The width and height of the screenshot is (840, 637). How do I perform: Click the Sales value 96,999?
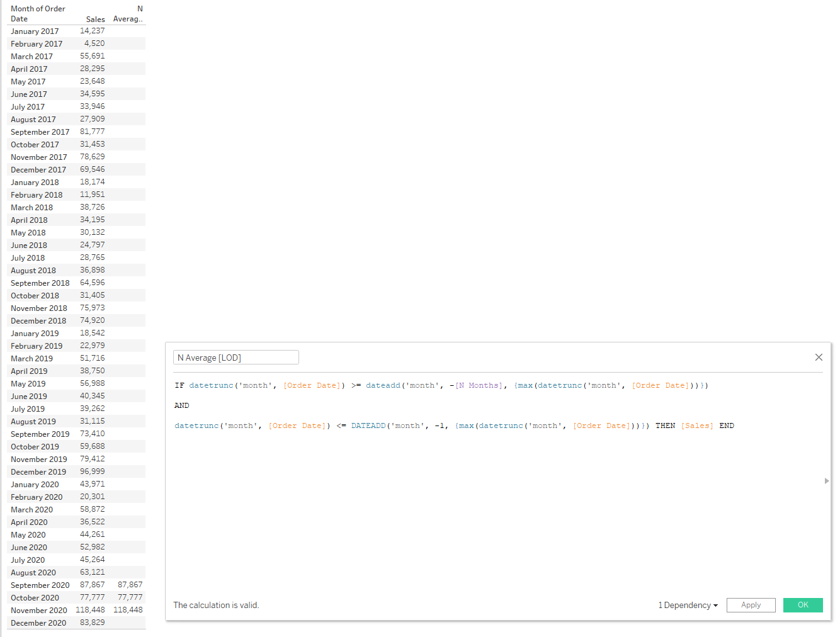pyautogui.click(x=93, y=471)
